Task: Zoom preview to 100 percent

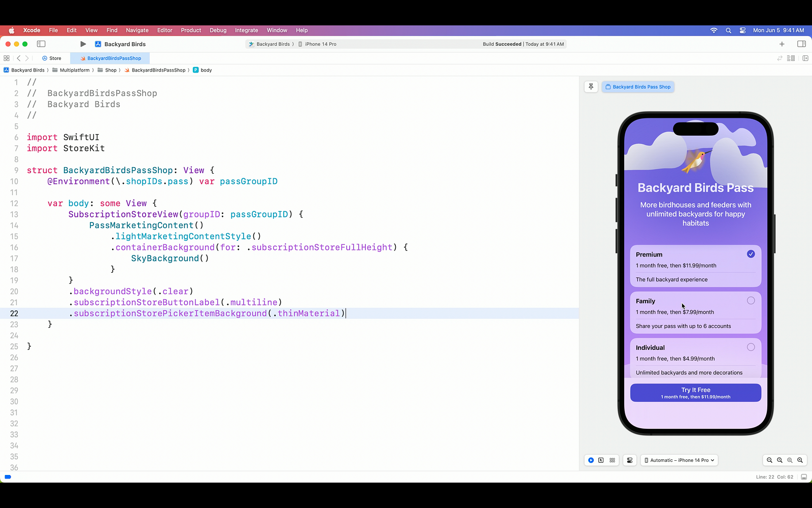Action: pyautogui.click(x=780, y=460)
